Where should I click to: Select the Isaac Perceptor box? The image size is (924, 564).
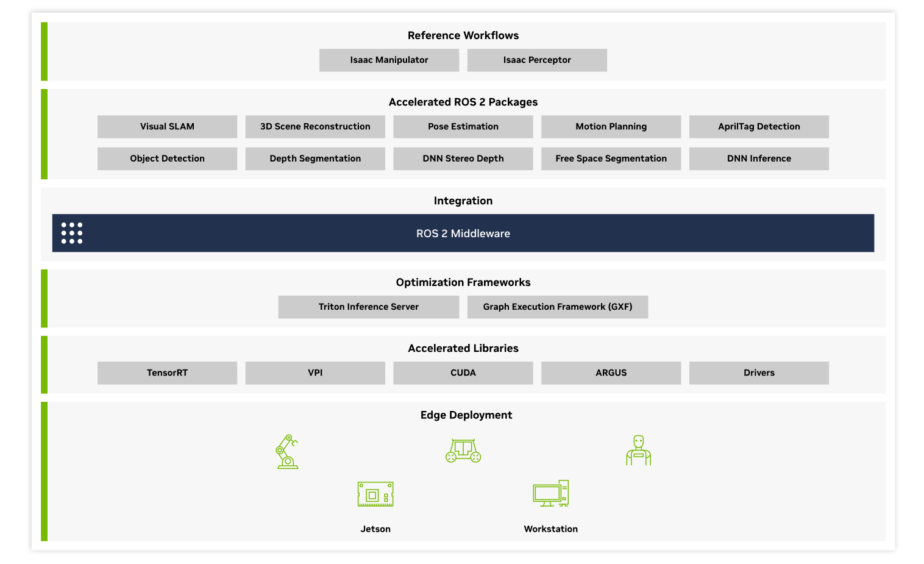pyautogui.click(x=537, y=60)
